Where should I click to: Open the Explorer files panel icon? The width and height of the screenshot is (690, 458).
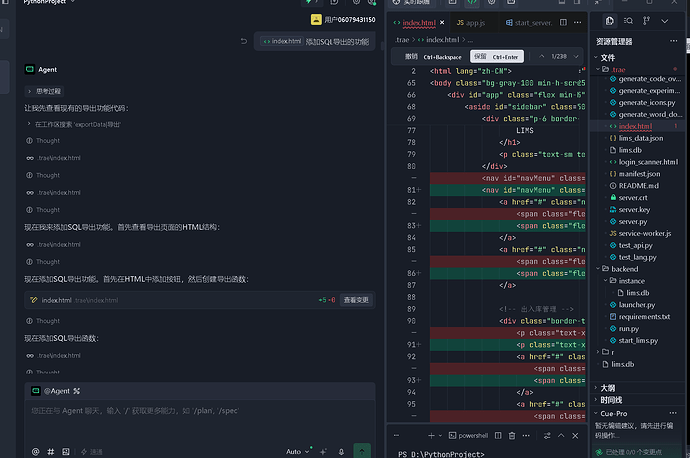click(x=609, y=21)
